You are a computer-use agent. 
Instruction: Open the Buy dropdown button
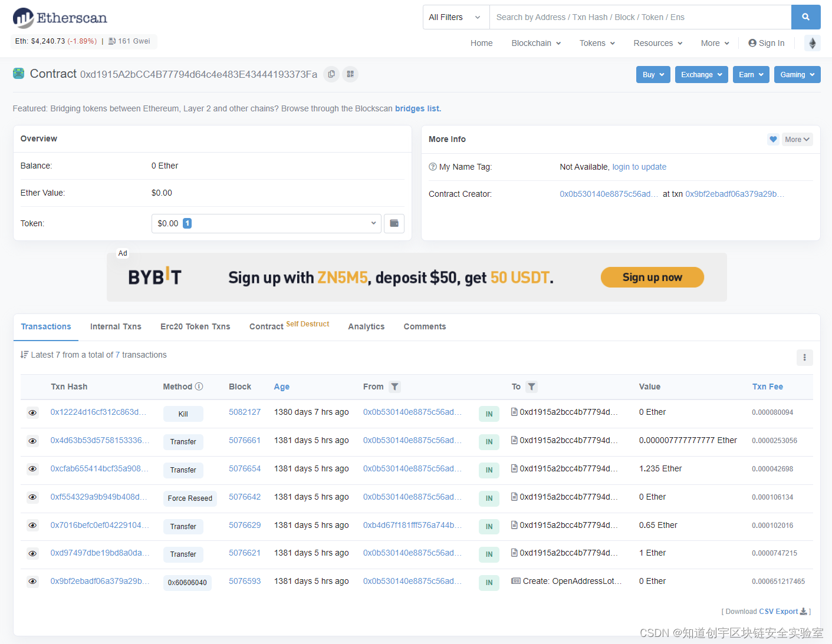pos(653,75)
